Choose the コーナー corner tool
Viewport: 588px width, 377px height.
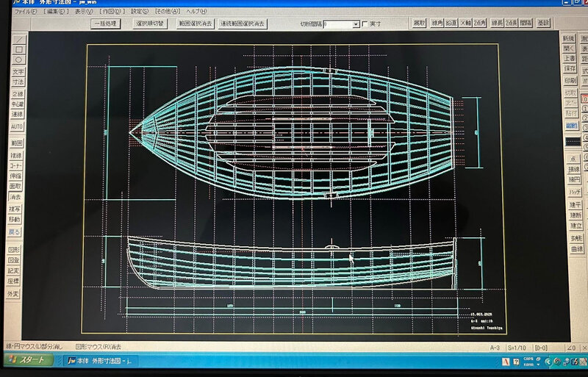[x=15, y=166]
